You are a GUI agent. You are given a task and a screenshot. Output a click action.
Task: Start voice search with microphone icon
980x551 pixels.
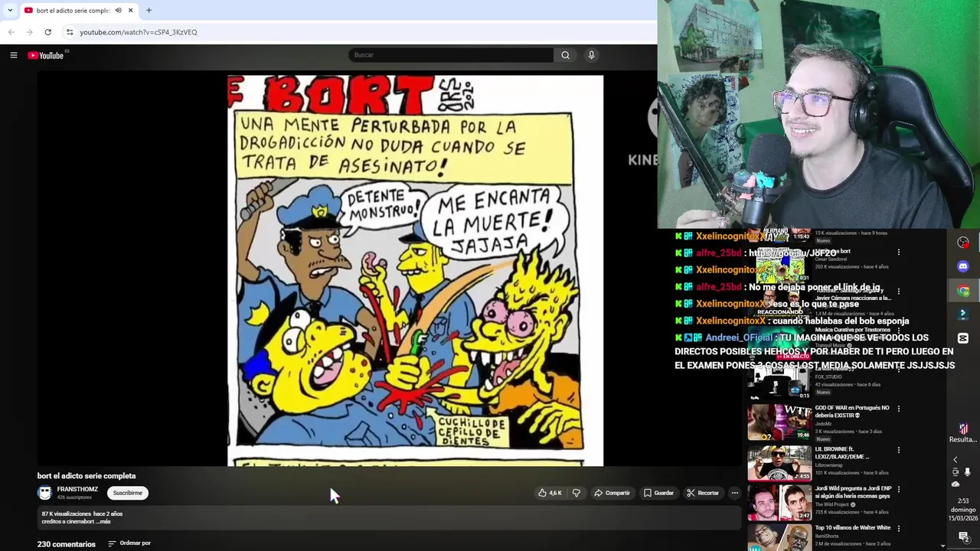(x=591, y=55)
